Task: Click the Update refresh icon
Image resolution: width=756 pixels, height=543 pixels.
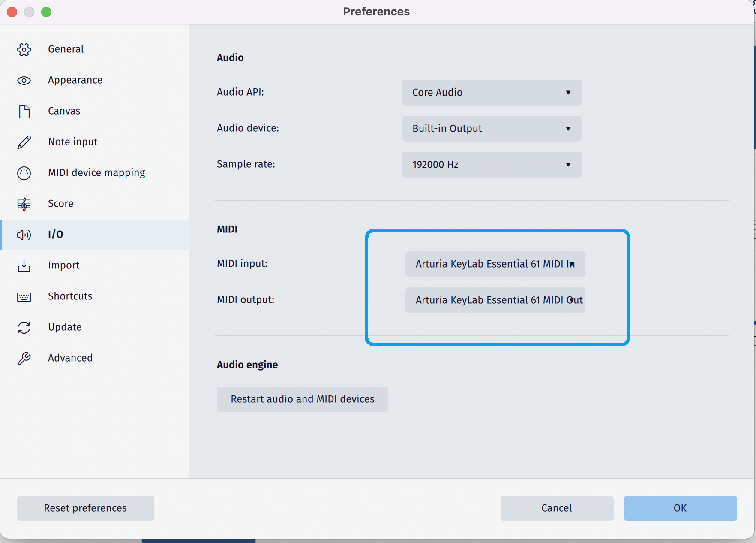Action: pyautogui.click(x=24, y=327)
